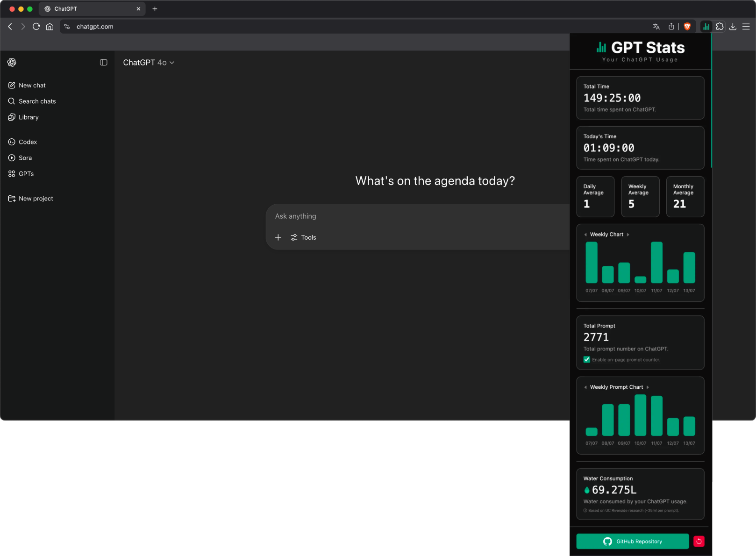Click the share icon in the address bar
This screenshot has height=556, width=756.
coord(671,27)
